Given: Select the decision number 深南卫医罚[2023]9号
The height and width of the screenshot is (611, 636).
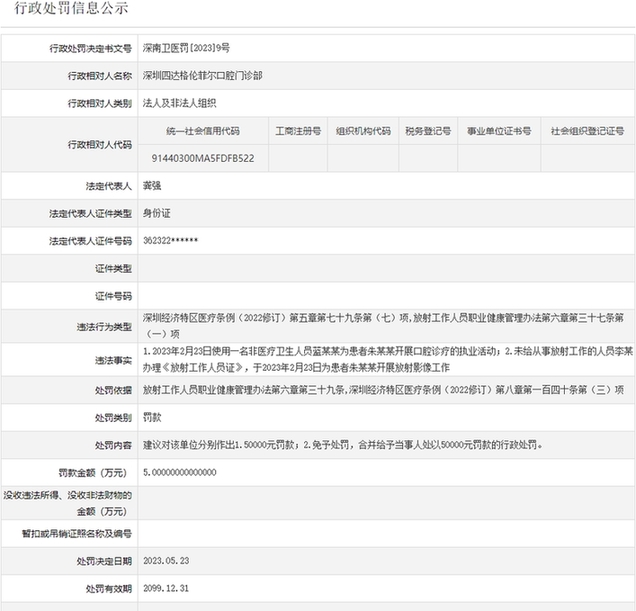Looking at the screenshot, I should coord(186,48).
